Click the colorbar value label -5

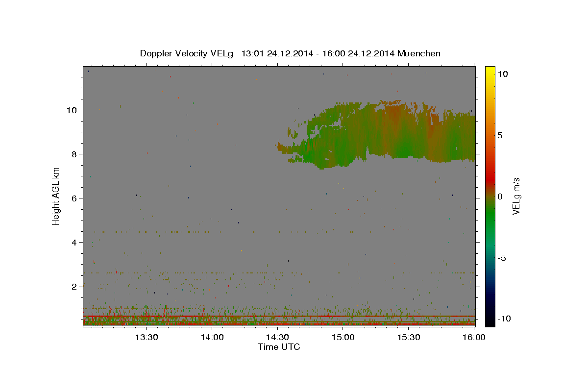click(x=502, y=258)
